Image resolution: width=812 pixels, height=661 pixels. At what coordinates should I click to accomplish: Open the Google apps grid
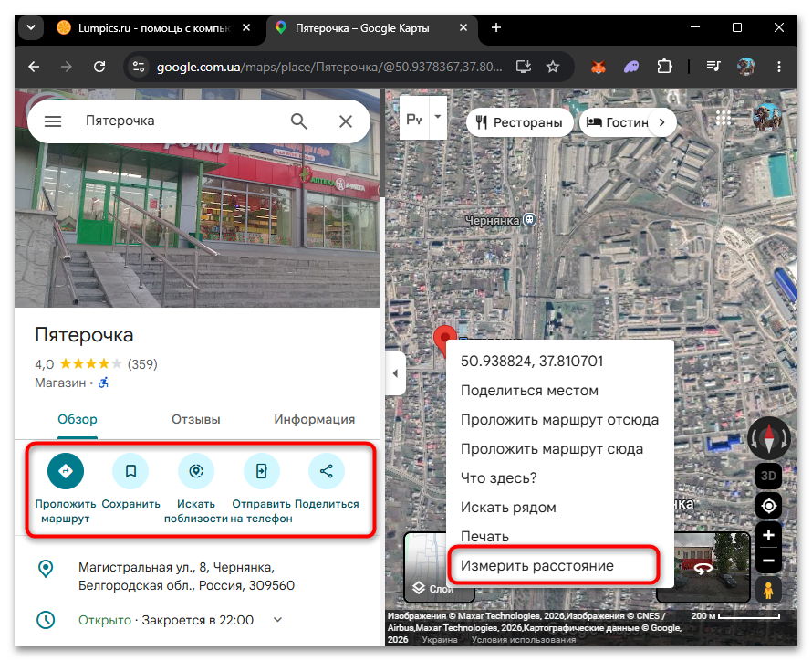(x=724, y=119)
